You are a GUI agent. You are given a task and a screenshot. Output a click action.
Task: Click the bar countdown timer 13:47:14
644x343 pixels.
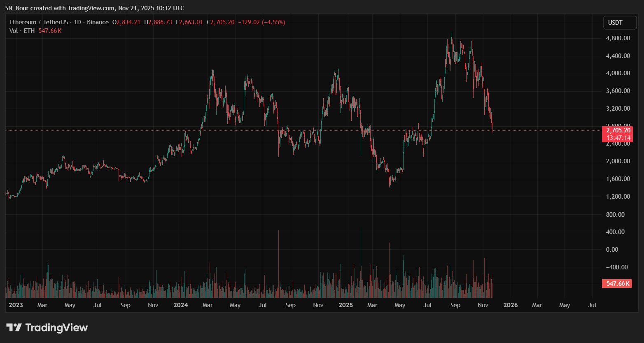click(618, 138)
